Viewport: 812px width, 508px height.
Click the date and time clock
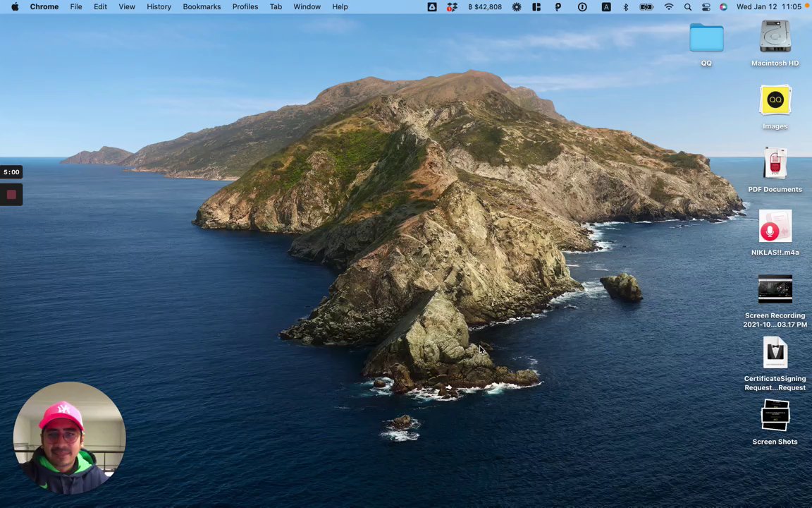[x=768, y=6]
